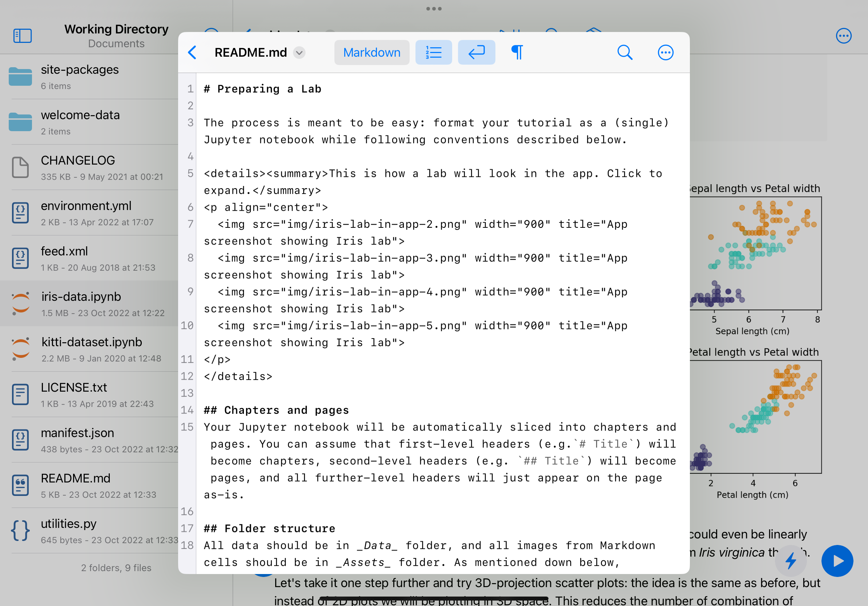Open top-right app more options icon
This screenshot has height=606, width=868.
(843, 36)
